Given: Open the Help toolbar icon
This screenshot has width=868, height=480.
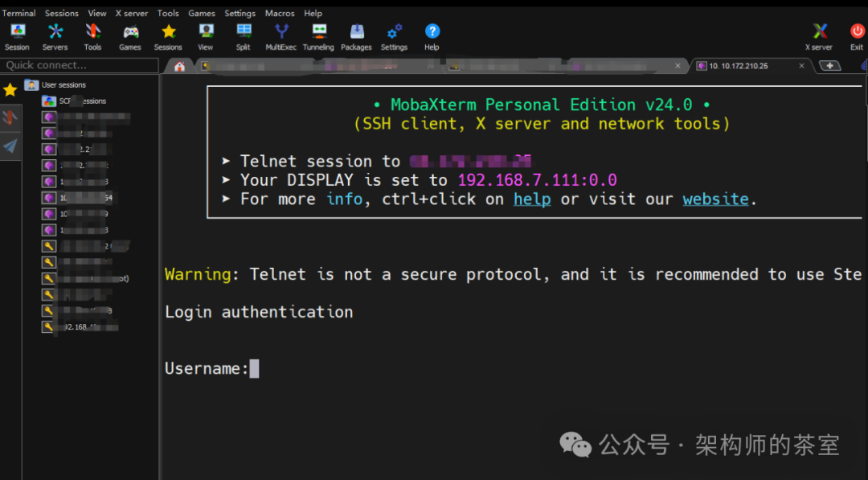Looking at the screenshot, I should coord(432,35).
